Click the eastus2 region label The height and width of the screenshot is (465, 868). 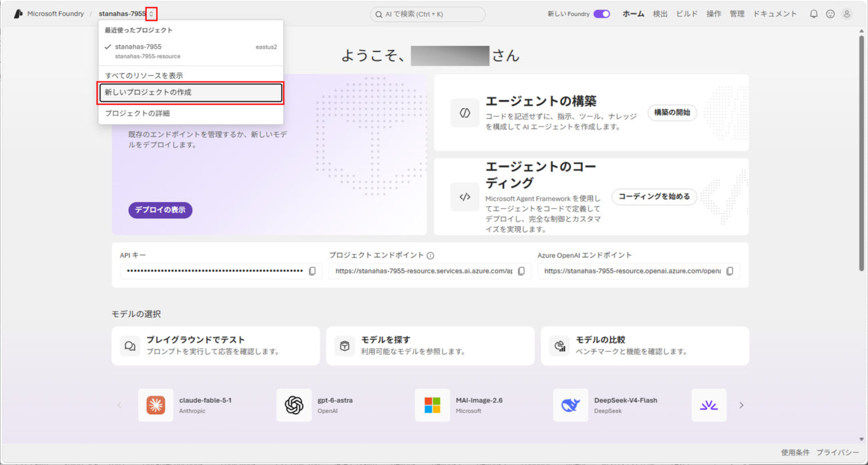pyautogui.click(x=266, y=47)
